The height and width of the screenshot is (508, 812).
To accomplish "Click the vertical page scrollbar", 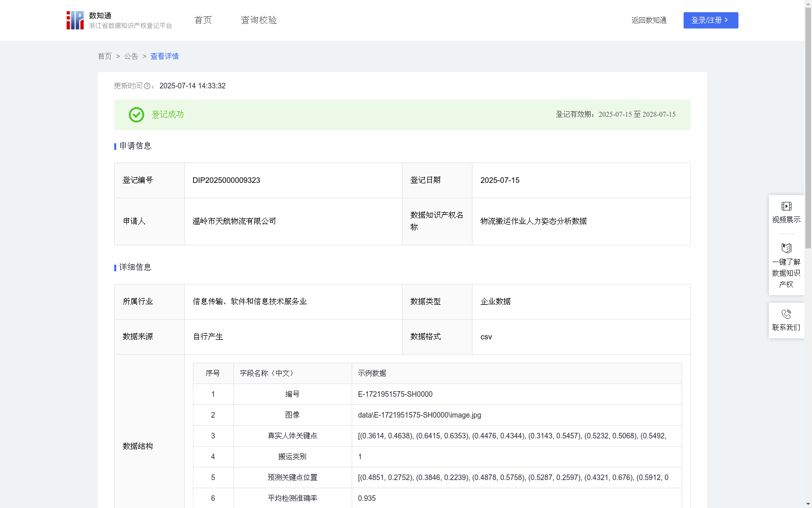I will [808, 127].
